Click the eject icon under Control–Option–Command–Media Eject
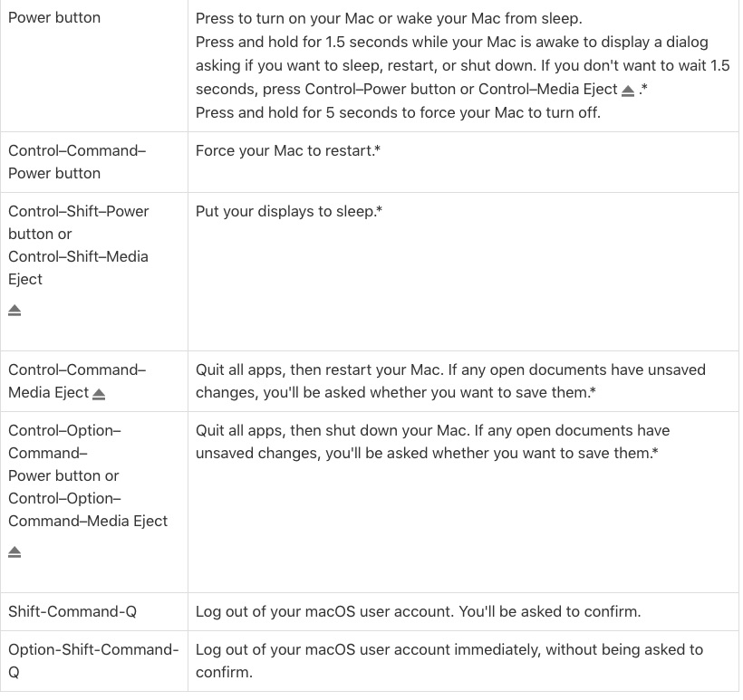743x700 pixels. pyautogui.click(x=14, y=552)
